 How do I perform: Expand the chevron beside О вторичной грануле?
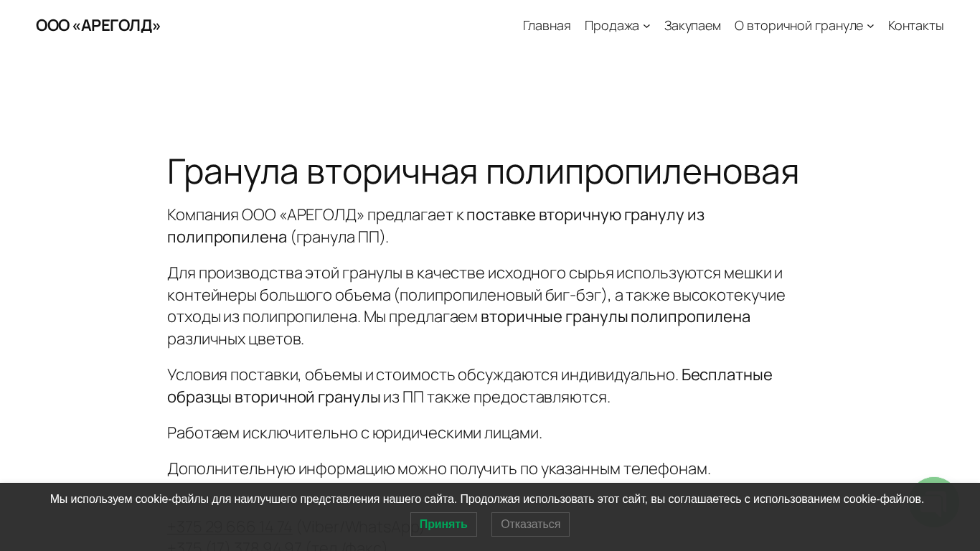click(x=870, y=26)
